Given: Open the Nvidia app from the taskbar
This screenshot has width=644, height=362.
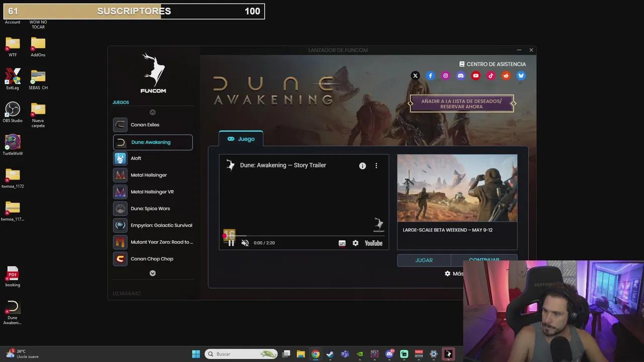Looking at the screenshot, I should click(360, 354).
